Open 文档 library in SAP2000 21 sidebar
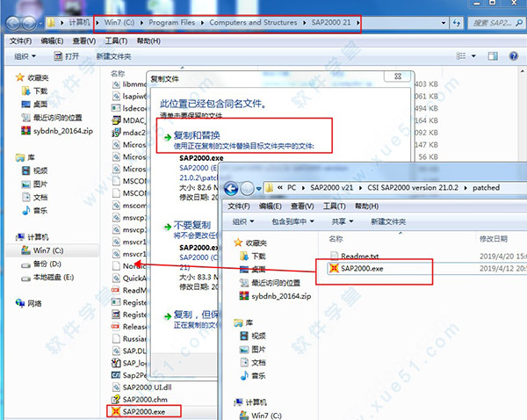The image size is (527, 420). click(x=34, y=197)
